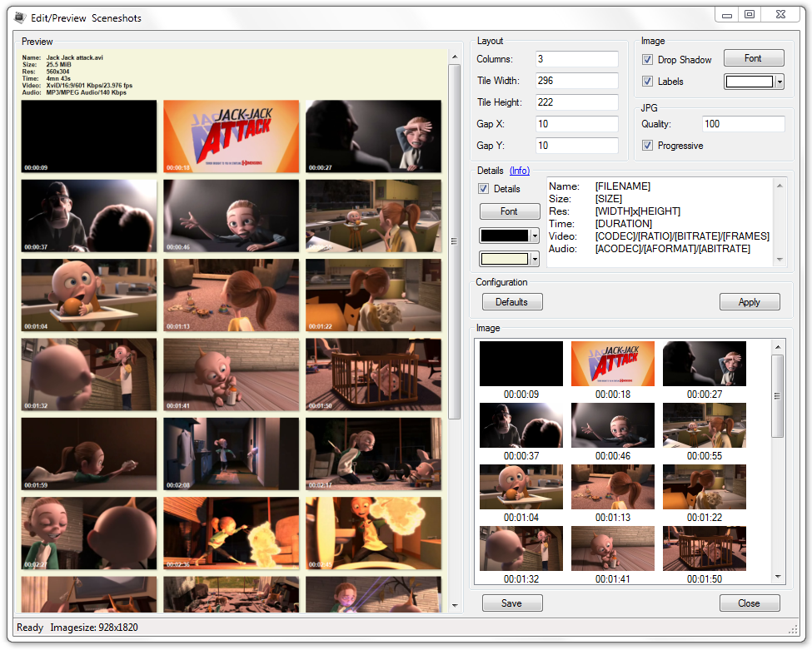
Task: Select the 00:00:37 thumbnail in Image list
Action: (x=521, y=425)
